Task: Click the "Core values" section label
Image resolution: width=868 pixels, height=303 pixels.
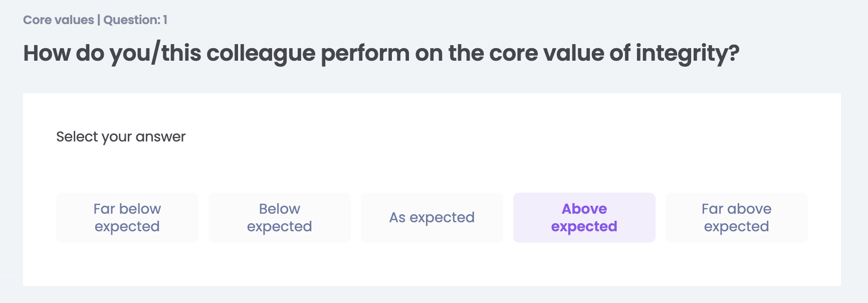Action: (x=59, y=20)
